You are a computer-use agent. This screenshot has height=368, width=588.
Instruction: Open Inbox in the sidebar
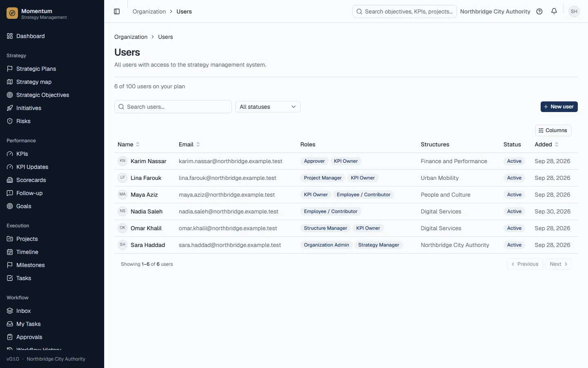52,311
